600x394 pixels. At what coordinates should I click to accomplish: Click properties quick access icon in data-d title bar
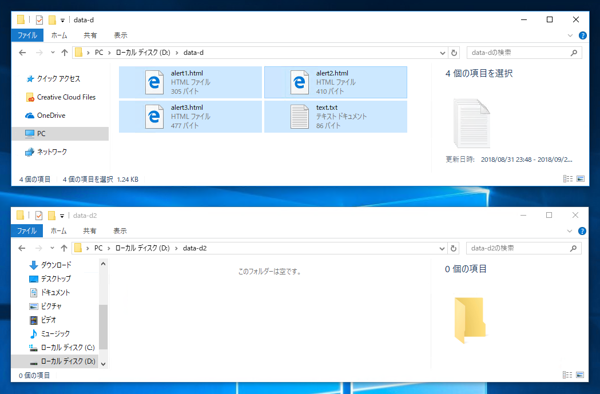pos(39,20)
